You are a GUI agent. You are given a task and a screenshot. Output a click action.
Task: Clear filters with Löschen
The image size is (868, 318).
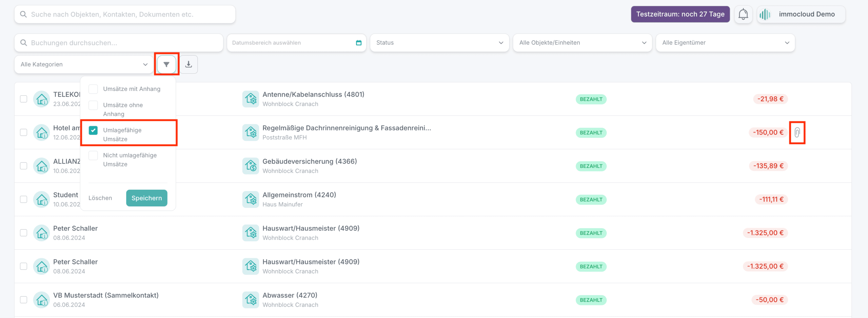click(x=100, y=198)
